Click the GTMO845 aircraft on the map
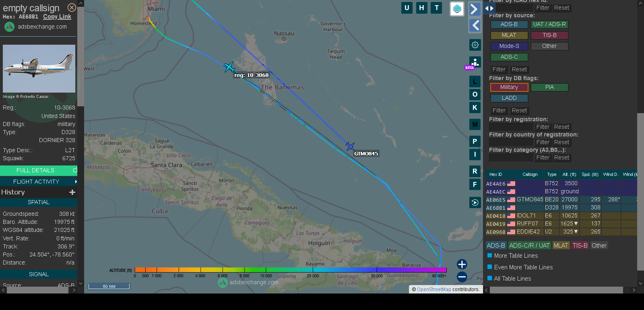The width and height of the screenshot is (644, 310). pos(350,146)
